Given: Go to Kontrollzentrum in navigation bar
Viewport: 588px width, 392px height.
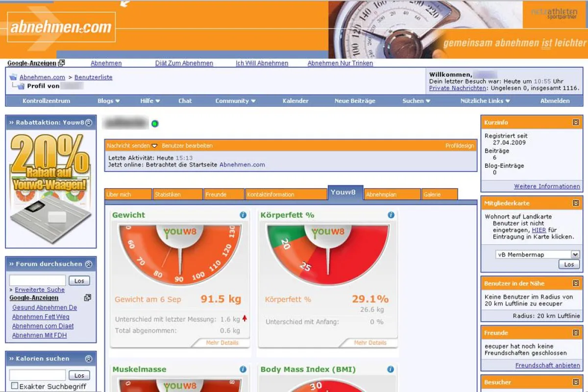Looking at the screenshot, I should pos(47,101).
